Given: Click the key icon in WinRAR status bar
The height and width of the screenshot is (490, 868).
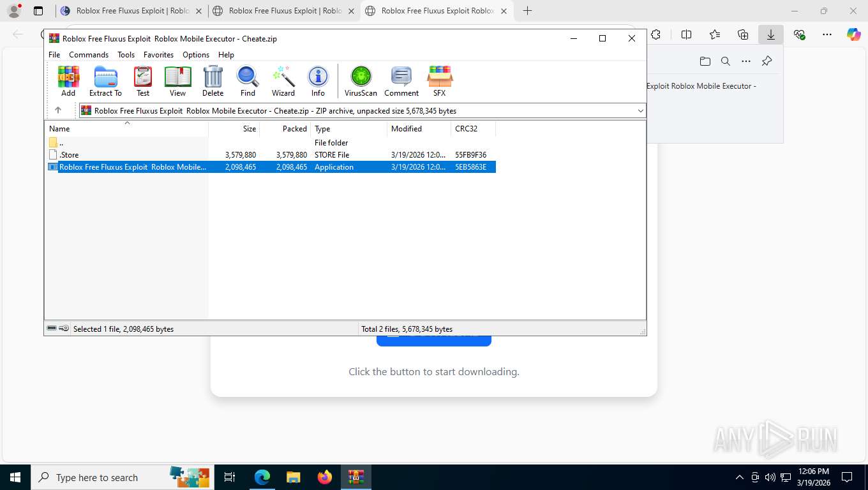Looking at the screenshot, I should pos(64,329).
